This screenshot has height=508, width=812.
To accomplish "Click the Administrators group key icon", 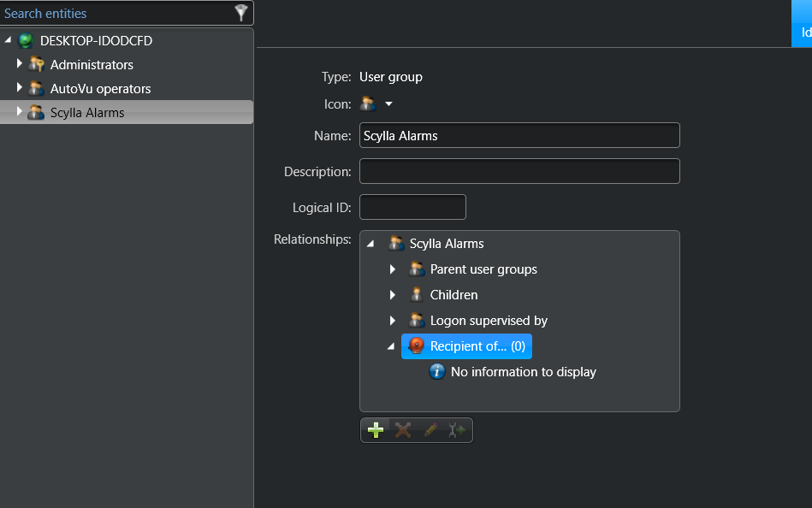I will (x=36, y=65).
